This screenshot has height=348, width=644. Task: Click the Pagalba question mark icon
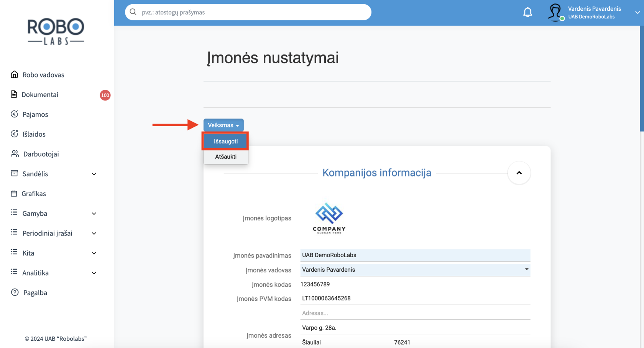(x=15, y=292)
